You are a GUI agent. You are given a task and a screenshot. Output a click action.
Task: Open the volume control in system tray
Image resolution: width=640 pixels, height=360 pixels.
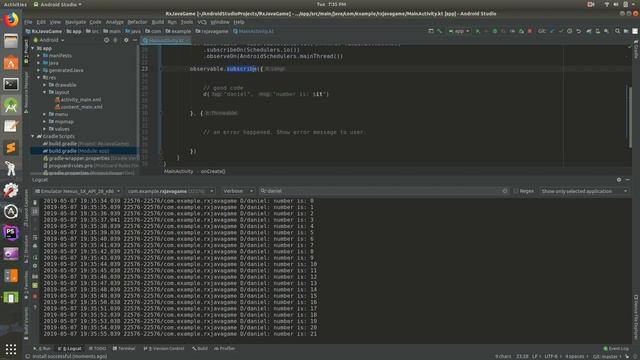pos(616,4)
